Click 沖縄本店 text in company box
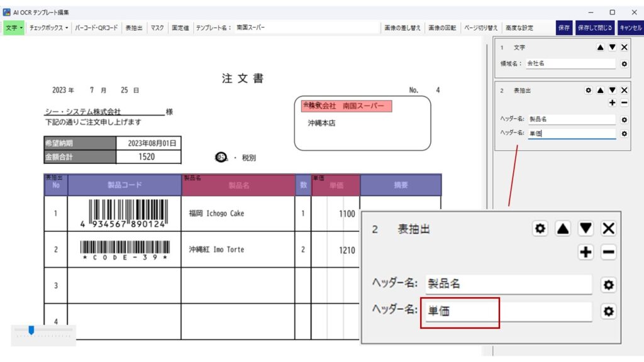 pos(321,123)
